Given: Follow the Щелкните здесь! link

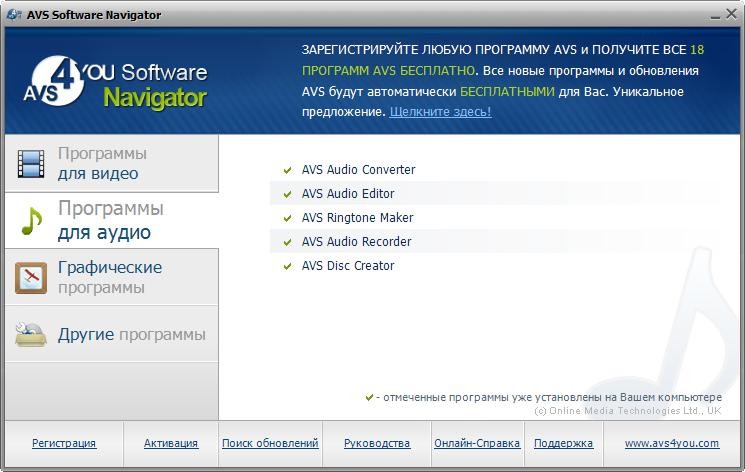Looking at the screenshot, I should click(440, 112).
